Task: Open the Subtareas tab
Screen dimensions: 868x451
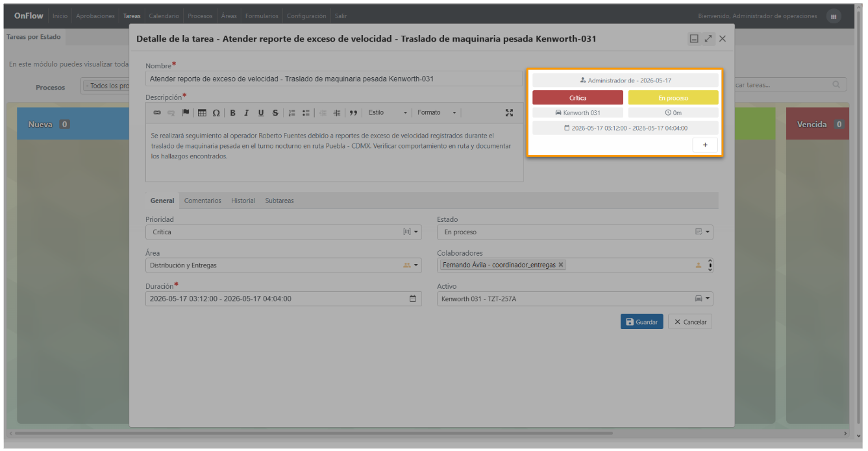Action: coord(279,201)
